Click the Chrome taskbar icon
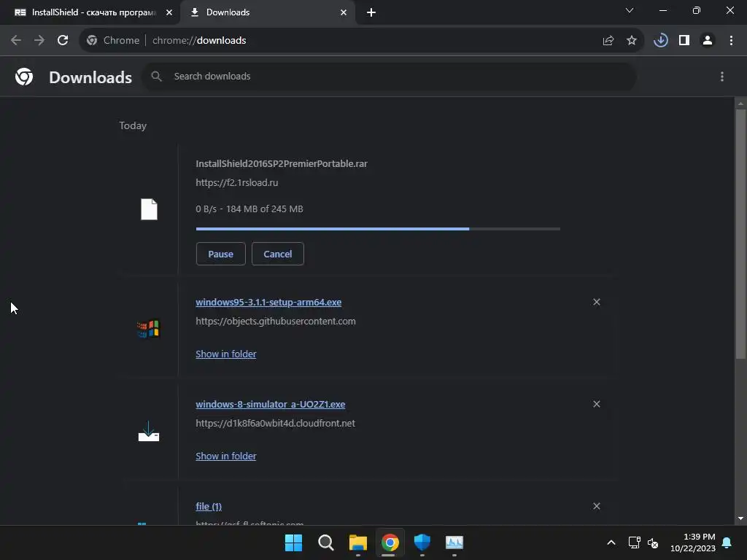This screenshot has height=560, width=747. tap(390, 542)
